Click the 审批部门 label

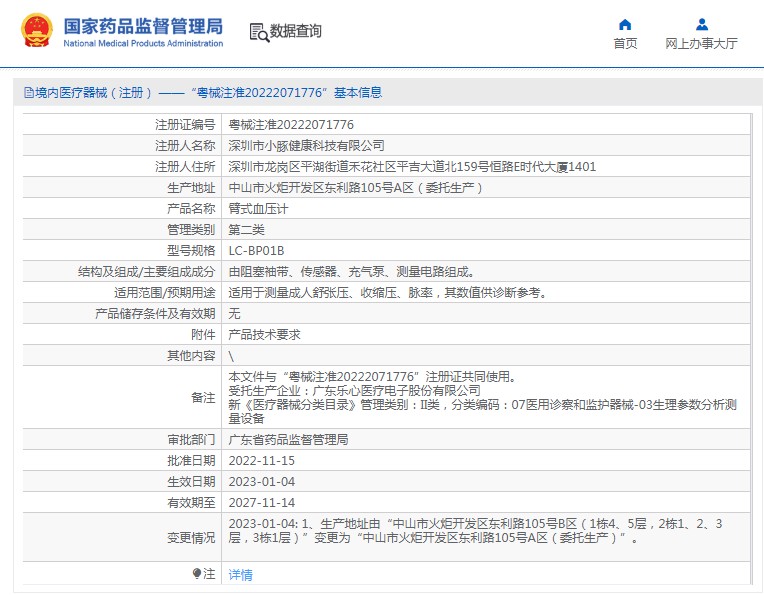[x=191, y=440]
